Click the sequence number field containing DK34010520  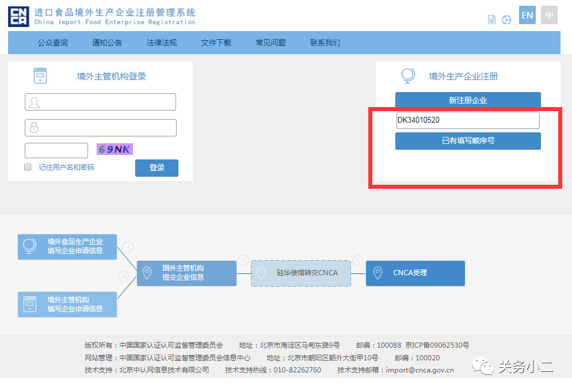coord(467,120)
